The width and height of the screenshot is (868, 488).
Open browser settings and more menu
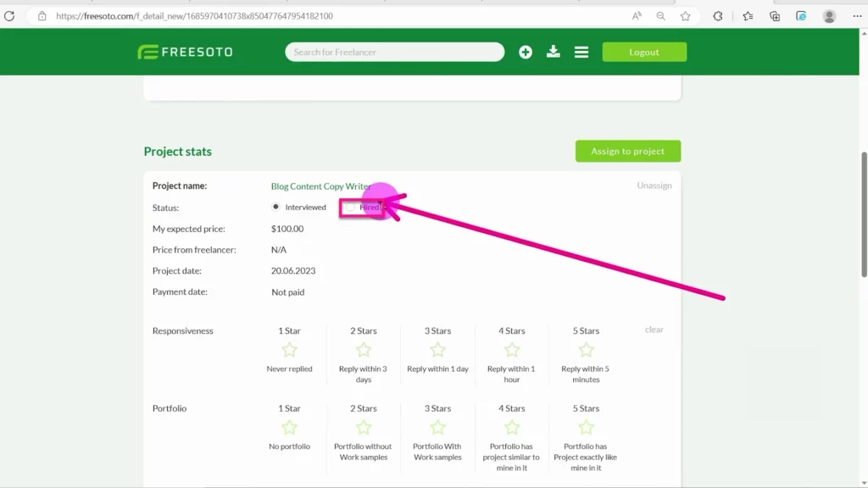pos(857,16)
